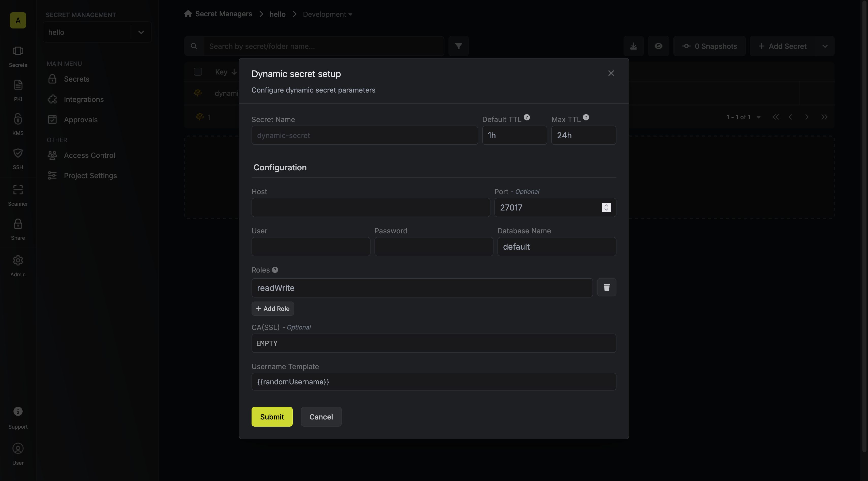Open Share section icon
The image size is (868, 481).
18,230
